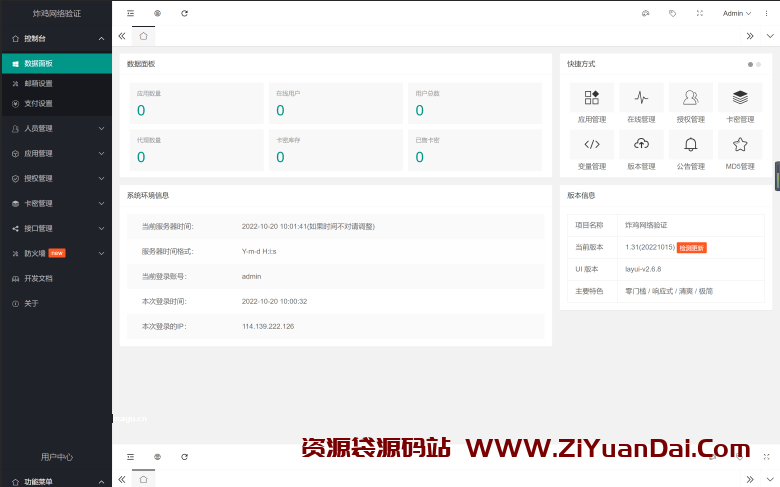
Task: Select the home tab icon
Action: [143, 36]
